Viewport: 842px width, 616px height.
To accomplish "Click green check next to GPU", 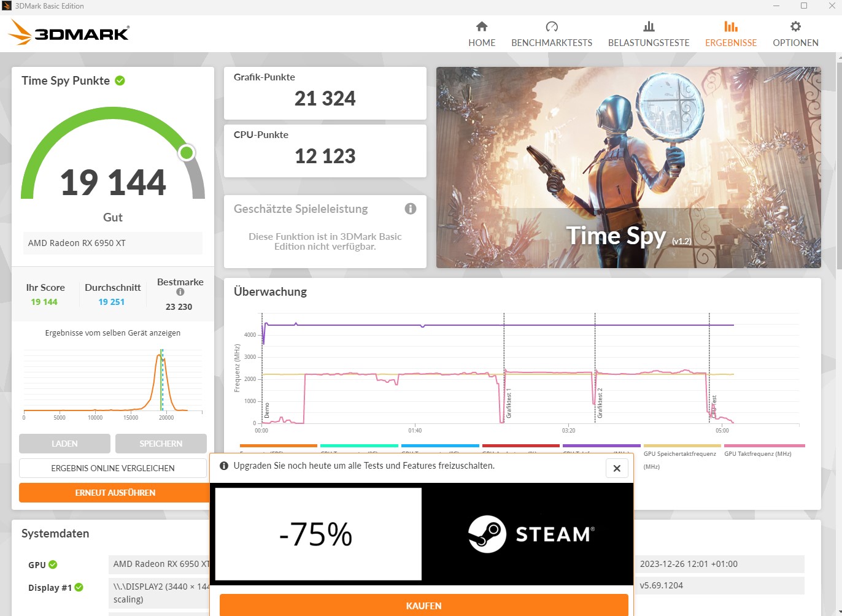I will (53, 564).
